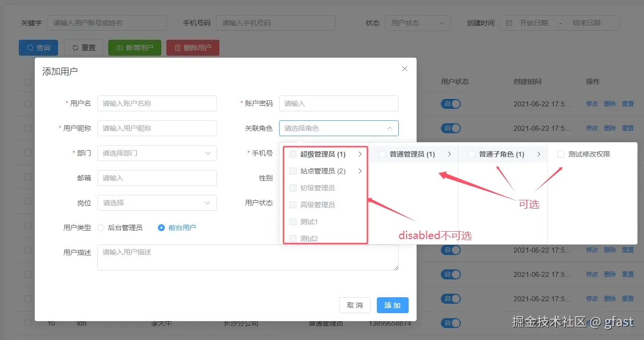Click the 13899658874 phone number cell
Image resolution: width=644 pixels, height=340 pixels.
click(390, 323)
